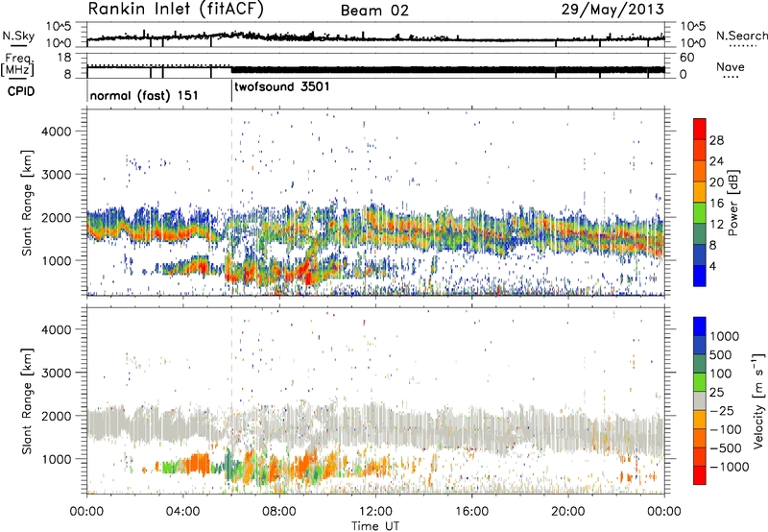Click the blue bottom of the power color bar
768x532 pixels.
(700, 276)
